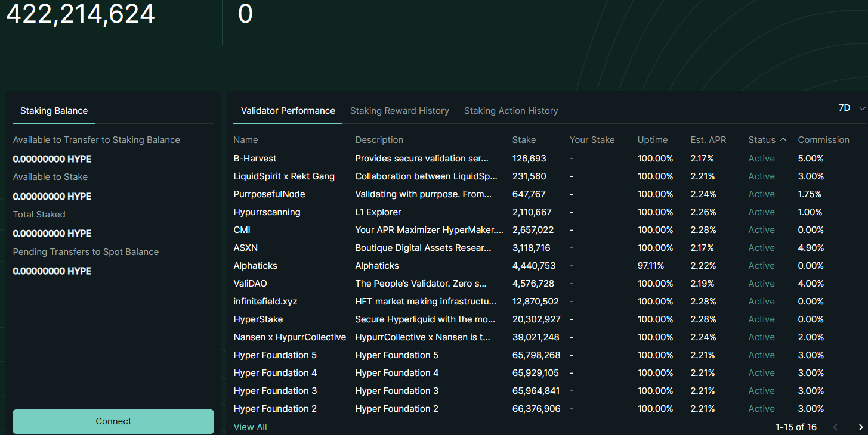Image resolution: width=868 pixels, height=435 pixels.
Task: Select the Alphaticks validator name
Action: click(x=255, y=266)
